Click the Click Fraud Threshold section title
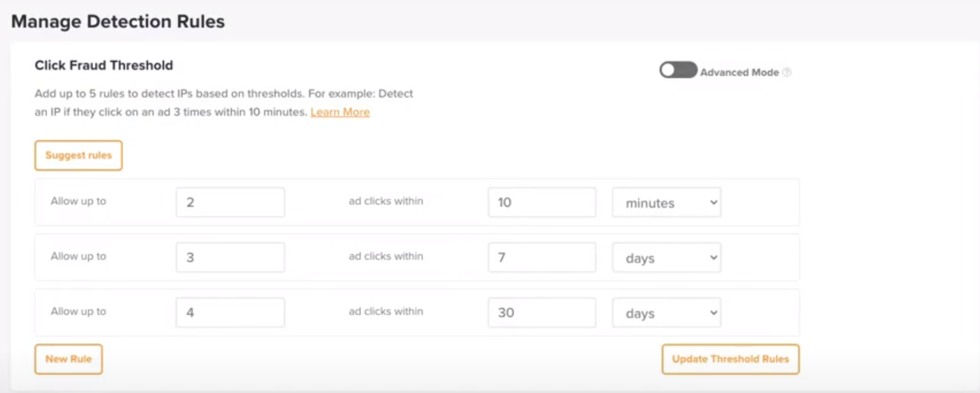 pos(104,66)
